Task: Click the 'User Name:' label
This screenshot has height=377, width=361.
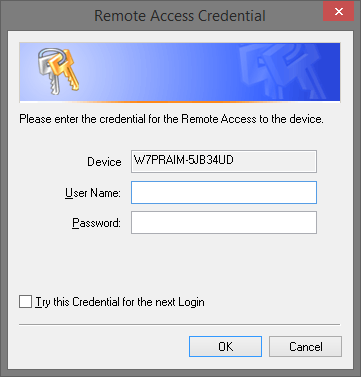Action: (x=93, y=193)
